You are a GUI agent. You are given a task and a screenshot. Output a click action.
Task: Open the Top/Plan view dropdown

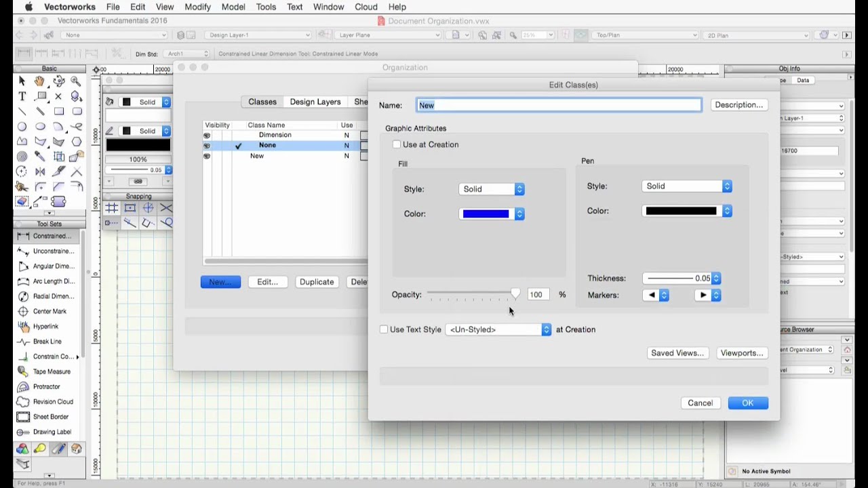645,35
